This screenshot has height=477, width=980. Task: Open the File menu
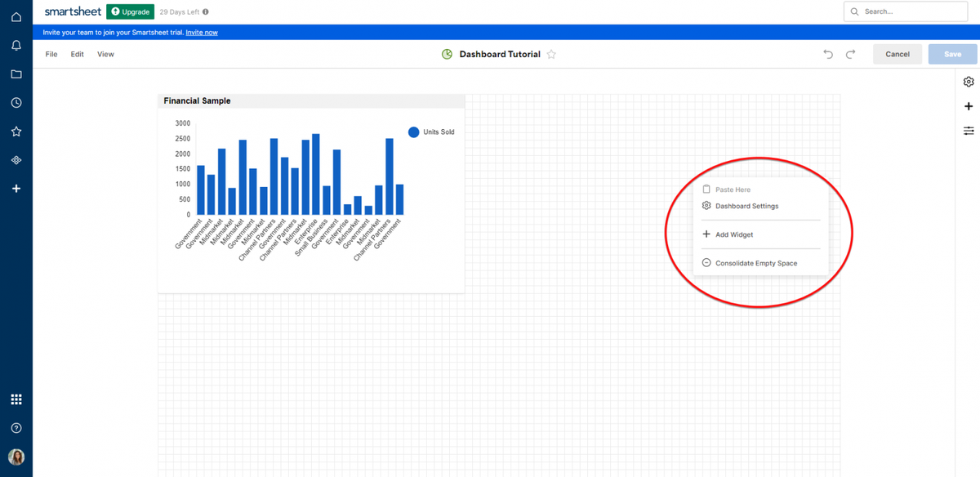[x=51, y=54]
